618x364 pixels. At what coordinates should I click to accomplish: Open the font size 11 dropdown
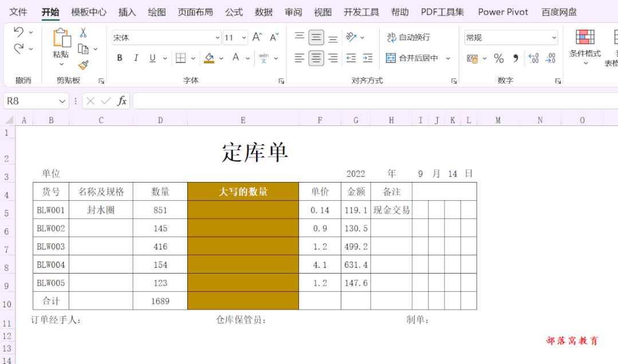coord(244,38)
